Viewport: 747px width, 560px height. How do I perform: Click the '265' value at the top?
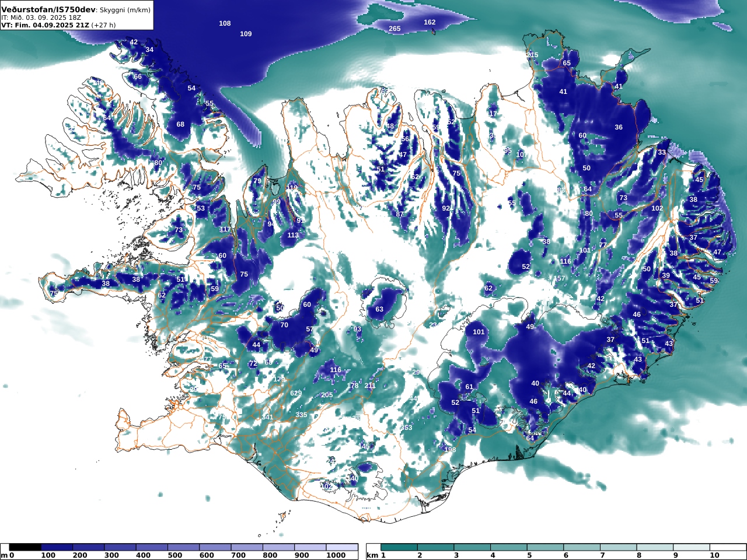[395, 29]
